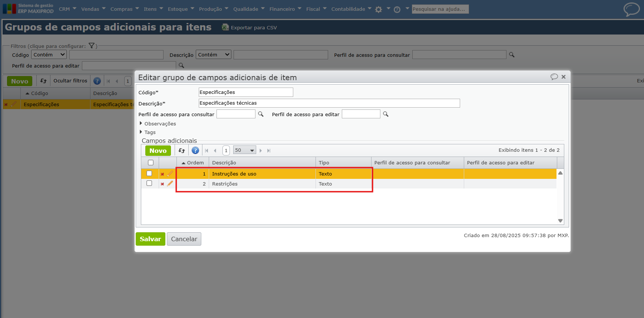Image resolution: width=644 pixels, height=318 pixels.
Task: Open the filter funnel configuration
Action: [92, 46]
